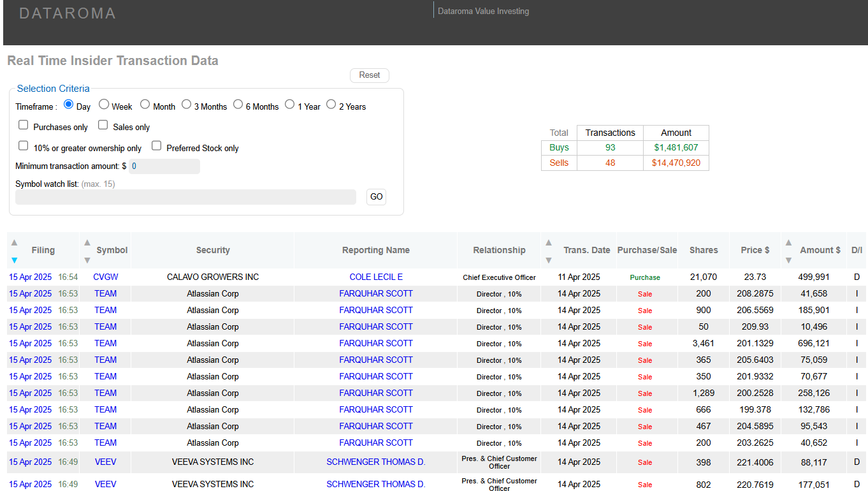Image resolution: width=868 pixels, height=491 pixels.
Task: Select Month timeframe radio button
Action: tap(145, 105)
